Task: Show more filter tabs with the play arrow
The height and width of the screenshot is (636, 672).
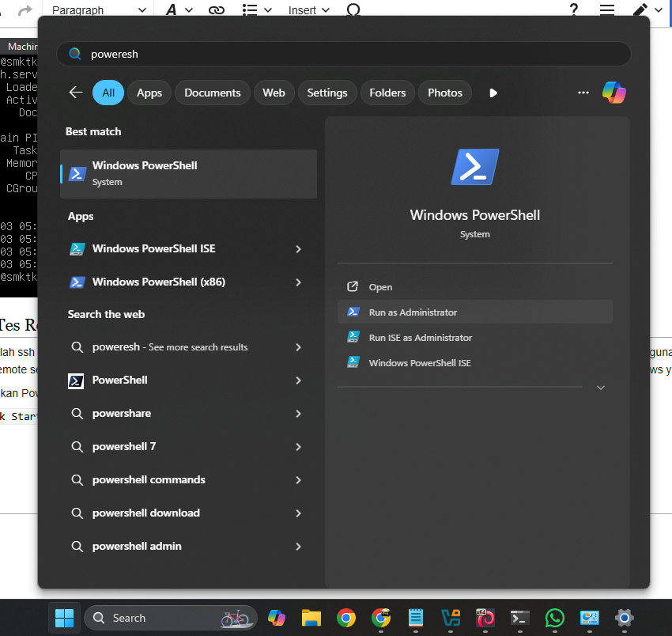Action: point(493,93)
